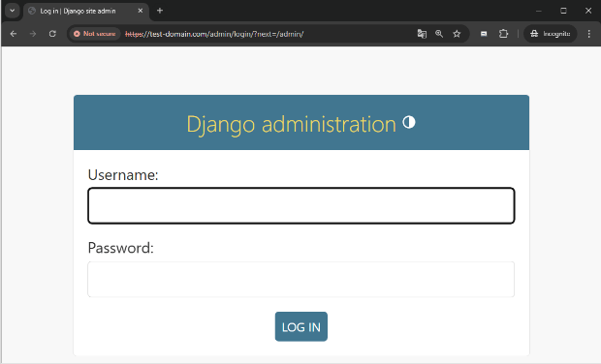Open the media control icon in toolbar

point(484,34)
